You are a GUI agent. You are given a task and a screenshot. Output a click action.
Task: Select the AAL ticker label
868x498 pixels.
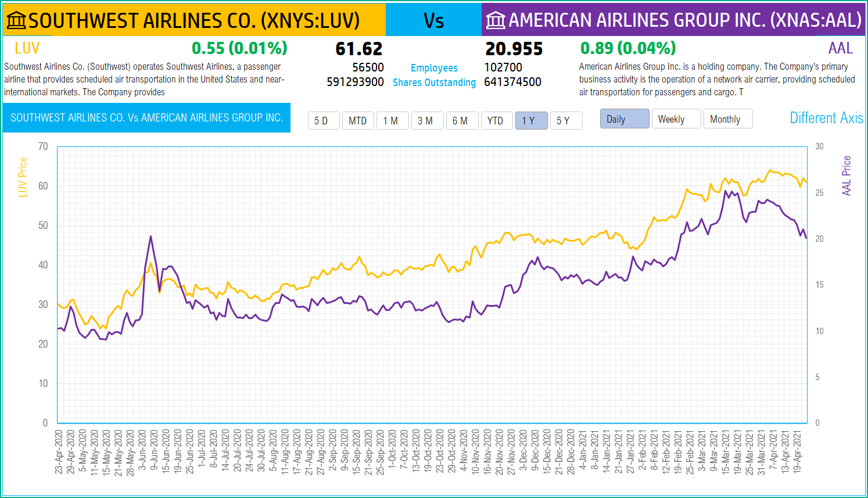pyautogui.click(x=841, y=48)
